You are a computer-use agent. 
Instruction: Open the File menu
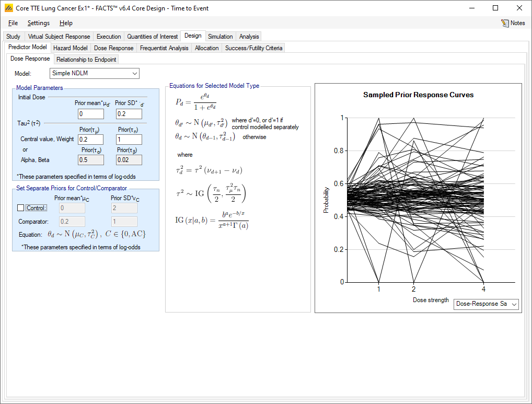click(x=13, y=23)
